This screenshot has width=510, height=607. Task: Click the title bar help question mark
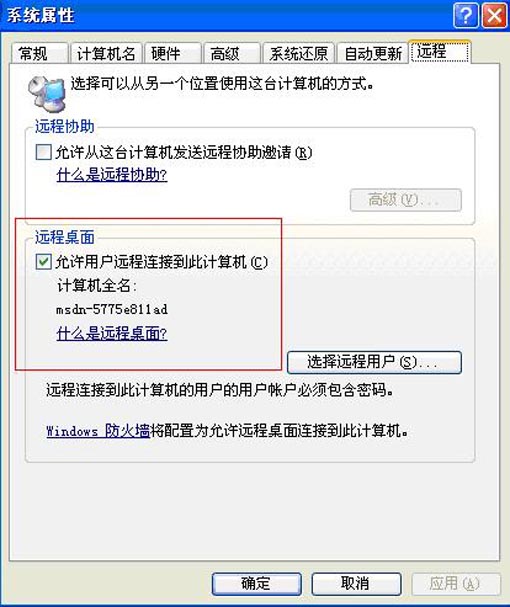pos(466,16)
